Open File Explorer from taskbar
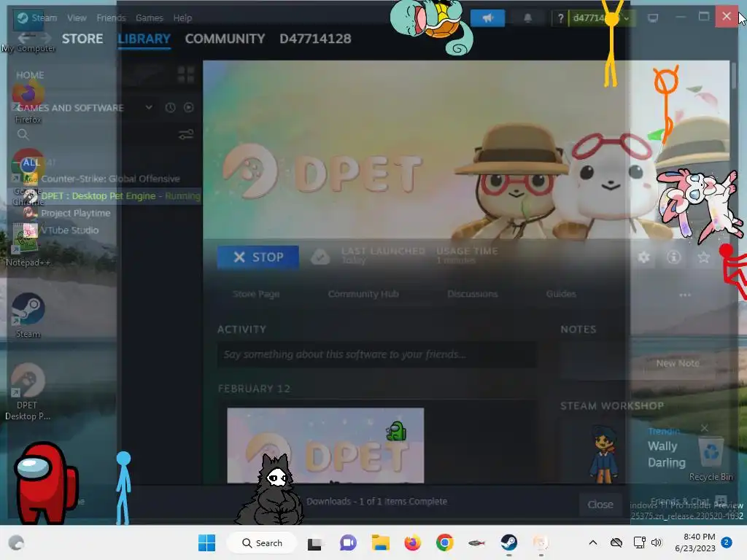This screenshot has width=747, height=560. [381, 542]
